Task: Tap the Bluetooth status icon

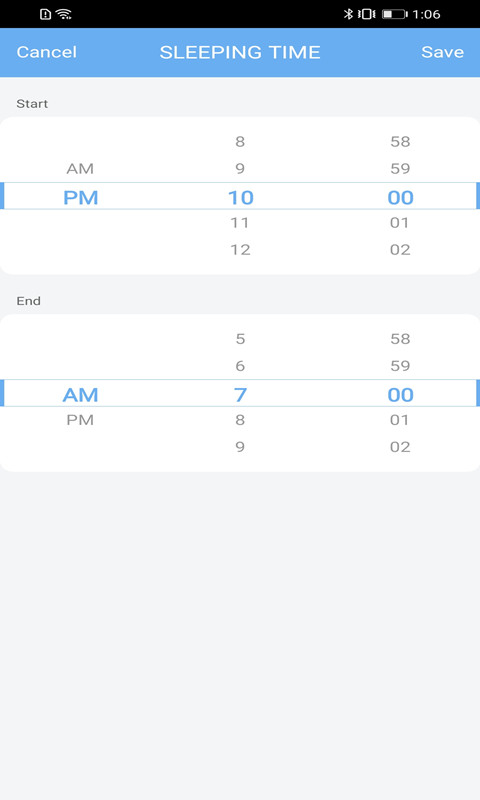Action: click(x=348, y=14)
